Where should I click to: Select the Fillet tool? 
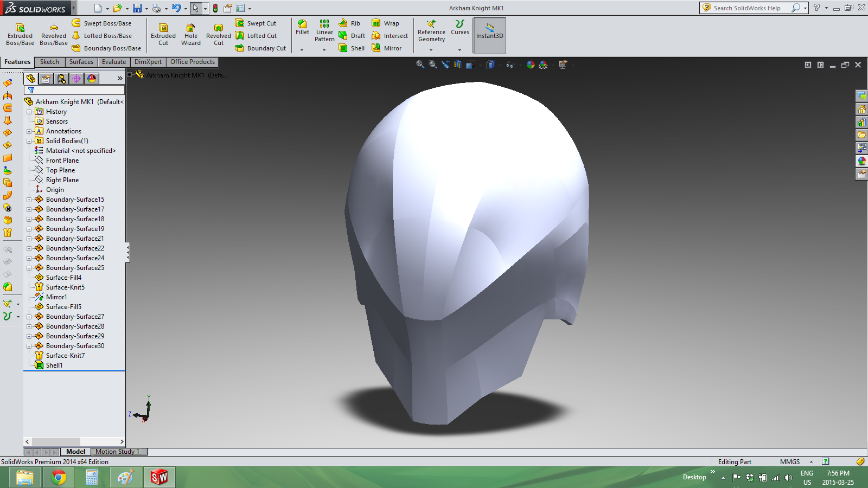coord(302,28)
